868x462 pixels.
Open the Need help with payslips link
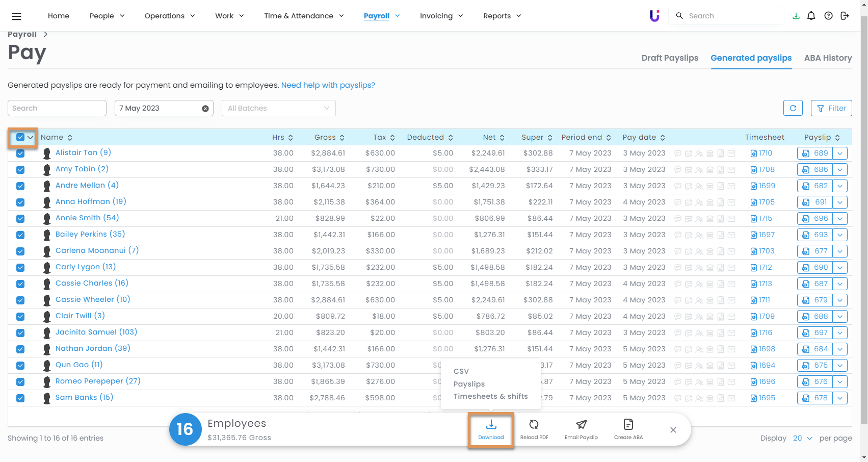[328, 85]
